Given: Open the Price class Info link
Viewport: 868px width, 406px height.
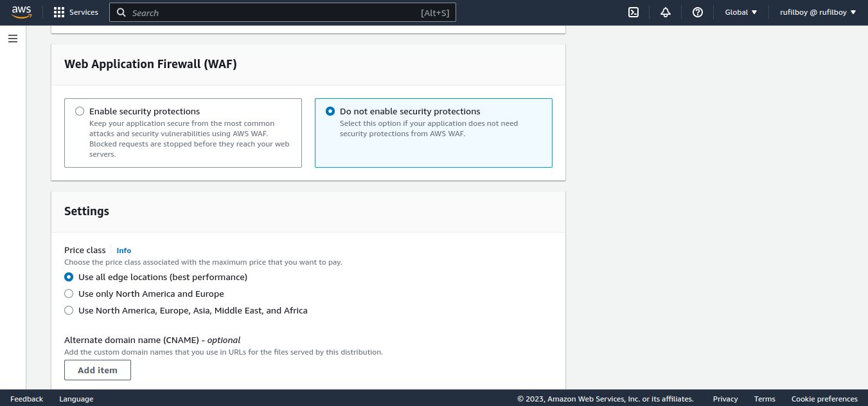Looking at the screenshot, I should coord(124,251).
